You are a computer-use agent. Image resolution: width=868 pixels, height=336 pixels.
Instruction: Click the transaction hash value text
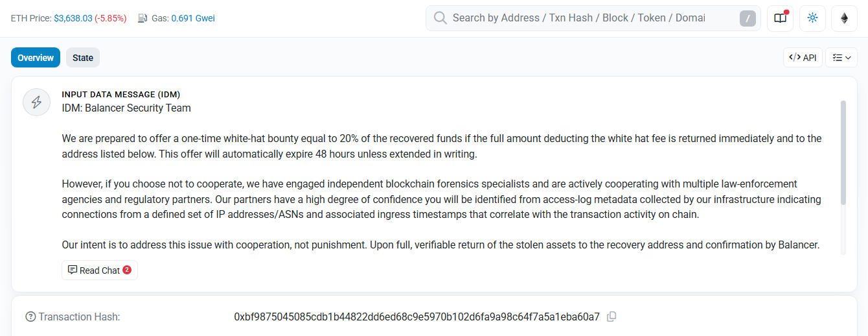click(x=417, y=317)
